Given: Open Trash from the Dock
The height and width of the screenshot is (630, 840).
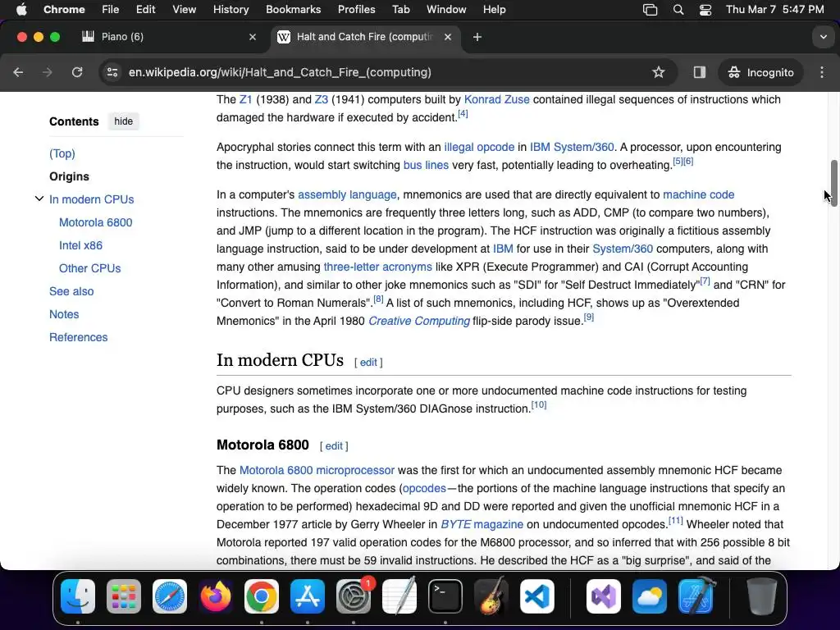Looking at the screenshot, I should (x=762, y=596).
